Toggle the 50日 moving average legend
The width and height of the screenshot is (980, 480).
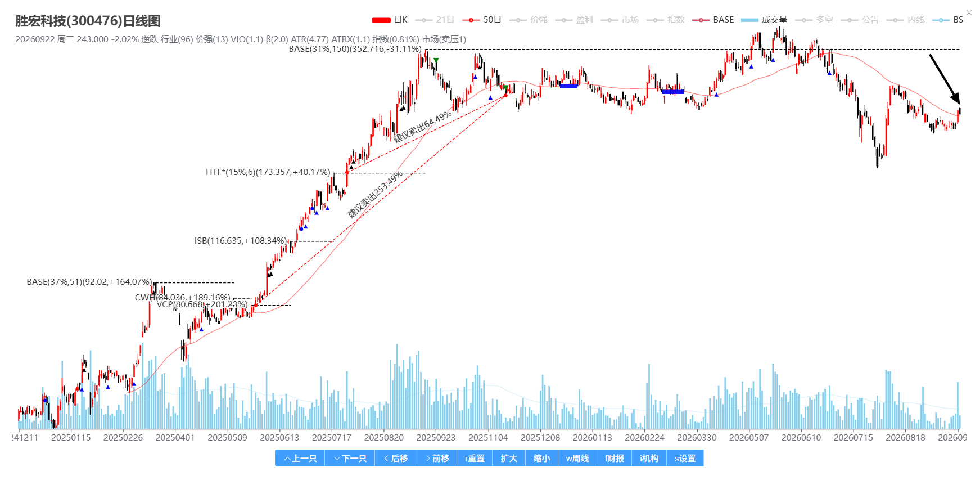pyautogui.click(x=482, y=20)
